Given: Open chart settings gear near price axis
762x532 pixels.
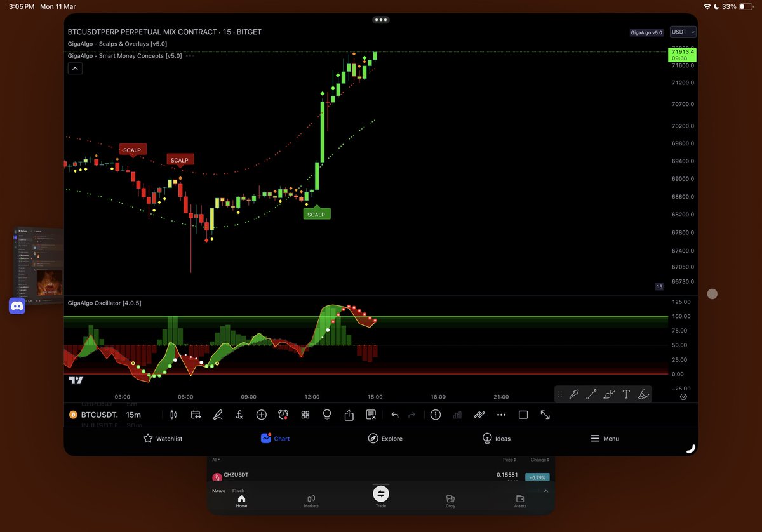Looking at the screenshot, I should tap(683, 397).
